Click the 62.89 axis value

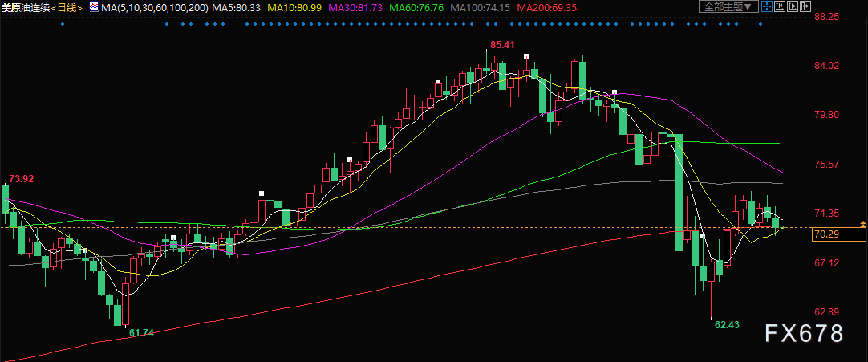pyautogui.click(x=827, y=311)
